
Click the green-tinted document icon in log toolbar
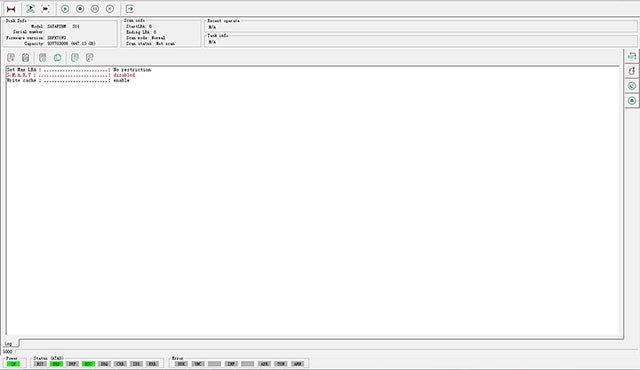[42, 58]
